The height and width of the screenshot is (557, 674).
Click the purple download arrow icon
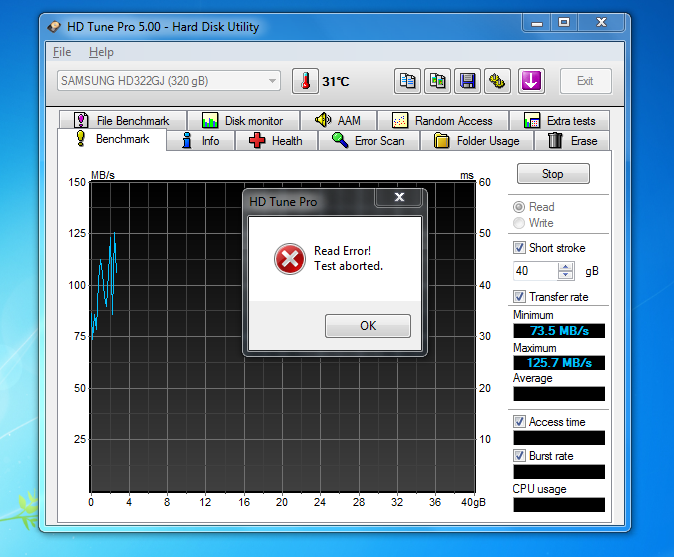coord(531,81)
